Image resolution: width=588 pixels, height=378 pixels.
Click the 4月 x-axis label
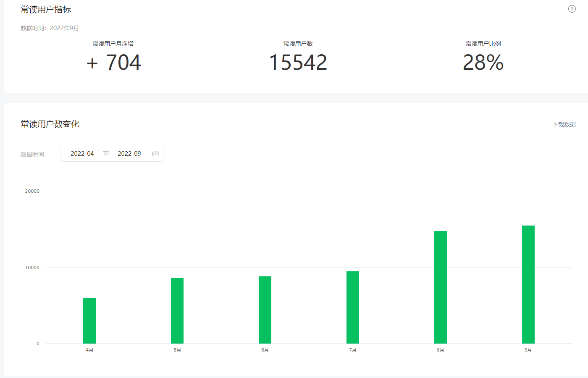(89, 350)
